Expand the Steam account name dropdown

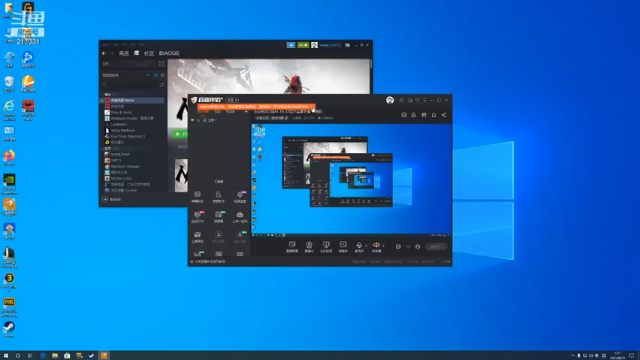click(x=330, y=45)
